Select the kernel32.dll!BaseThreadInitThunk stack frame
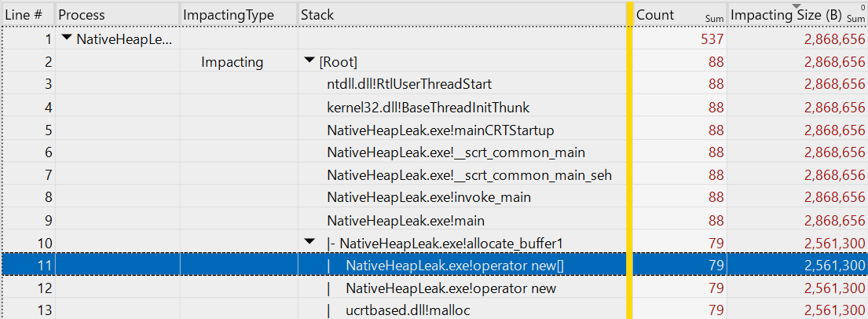This screenshot has height=319, width=868. (x=428, y=107)
